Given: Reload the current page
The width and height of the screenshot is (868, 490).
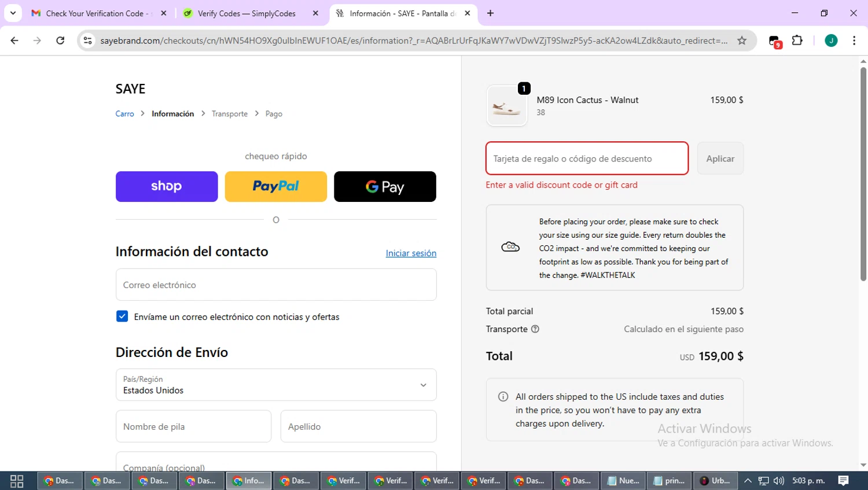Looking at the screenshot, I should 60,40.
